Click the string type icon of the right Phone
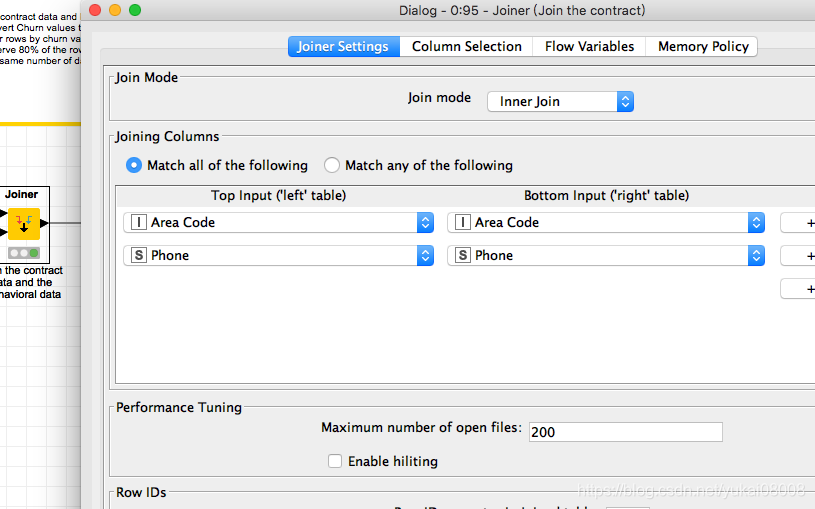Viewport: 815px width, 509px height. tap(463, 255)
